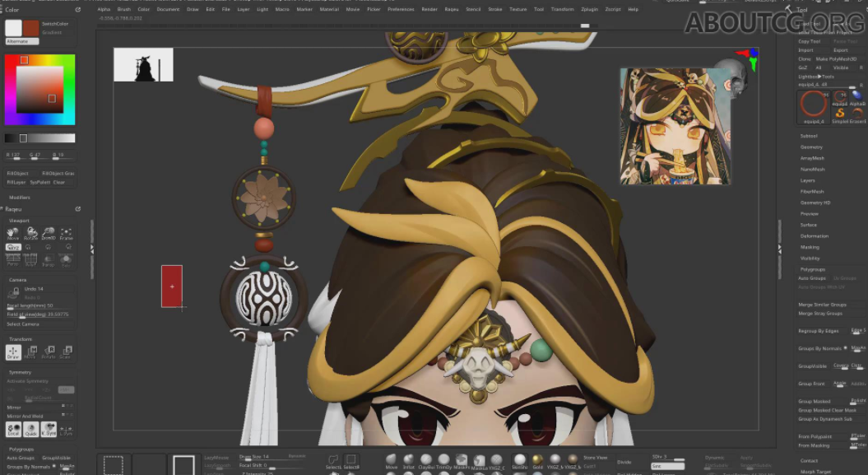Image resolution: width=868 pixels, height=475 pixels.
Task: Select the Draw transform icon
Action: pos(13,352)
